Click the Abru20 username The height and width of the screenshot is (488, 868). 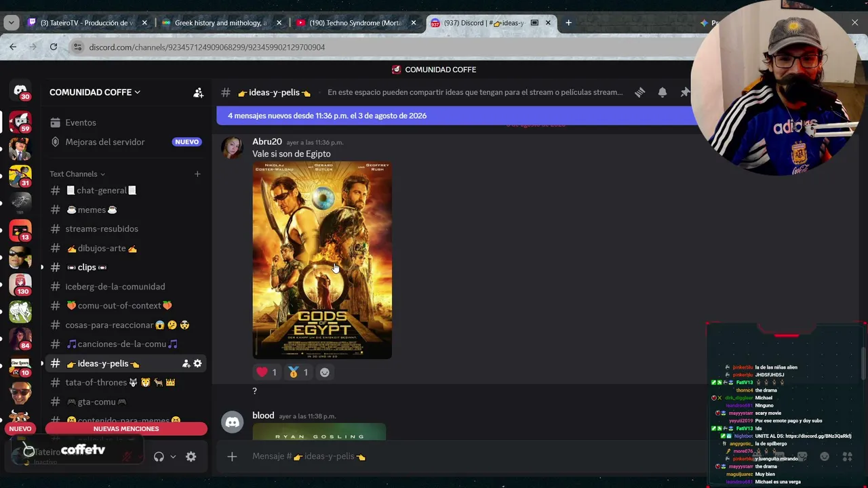[x=267, y=142]
